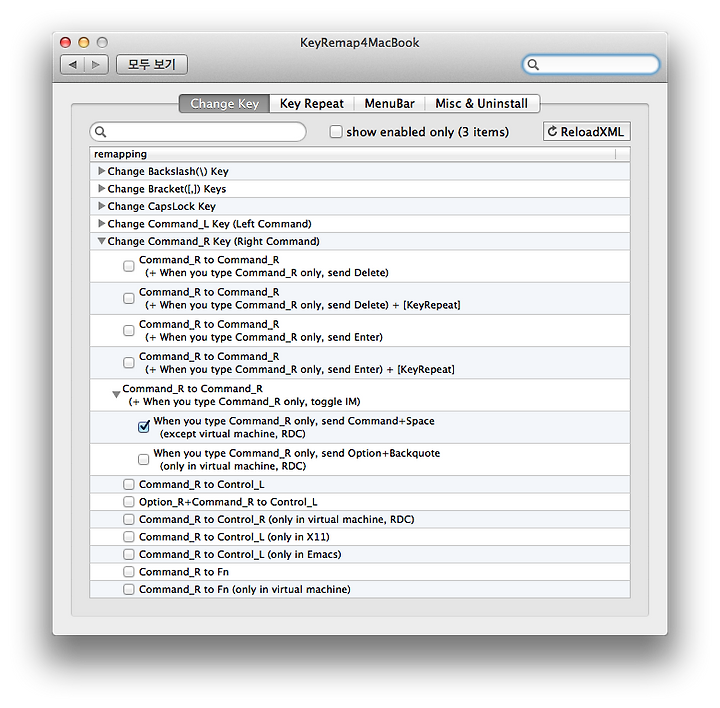This screenshot has width=720, height=708.
Task: Expand Change Command_L Key (Left Command)
Action: (x=101, y=224)
